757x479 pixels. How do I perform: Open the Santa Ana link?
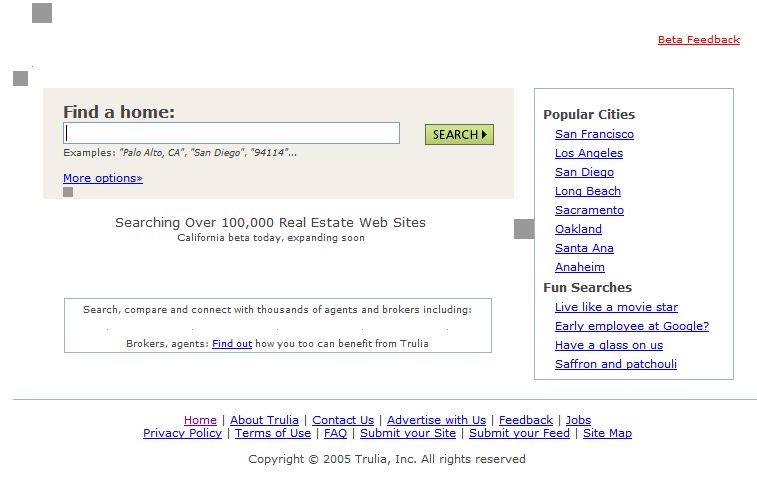coord(585,248)
